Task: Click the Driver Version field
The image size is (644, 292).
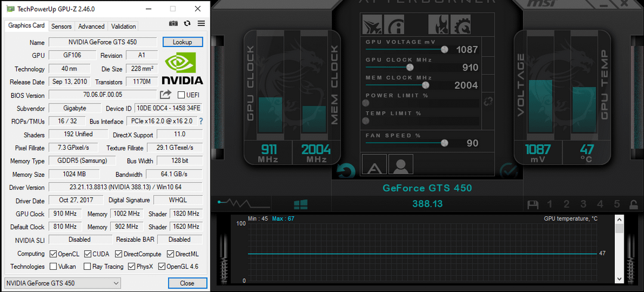Action: (x=126, y=187)
